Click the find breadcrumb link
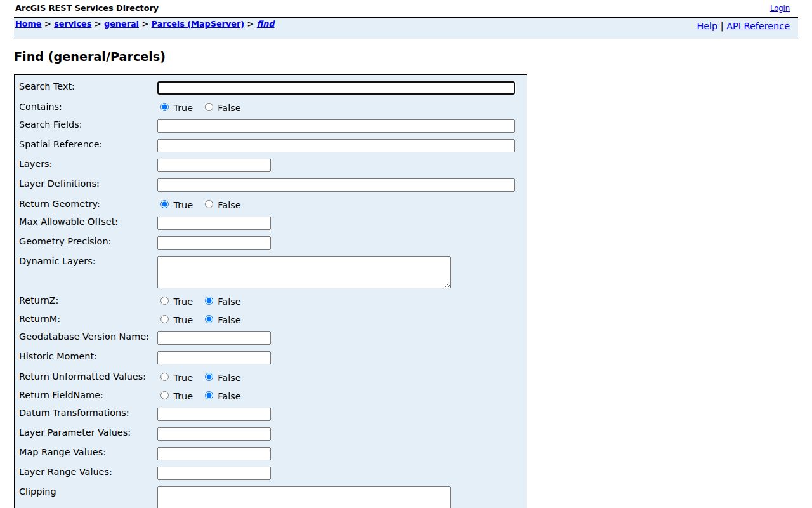Screen dimensions: 812x508 (266, 24)
